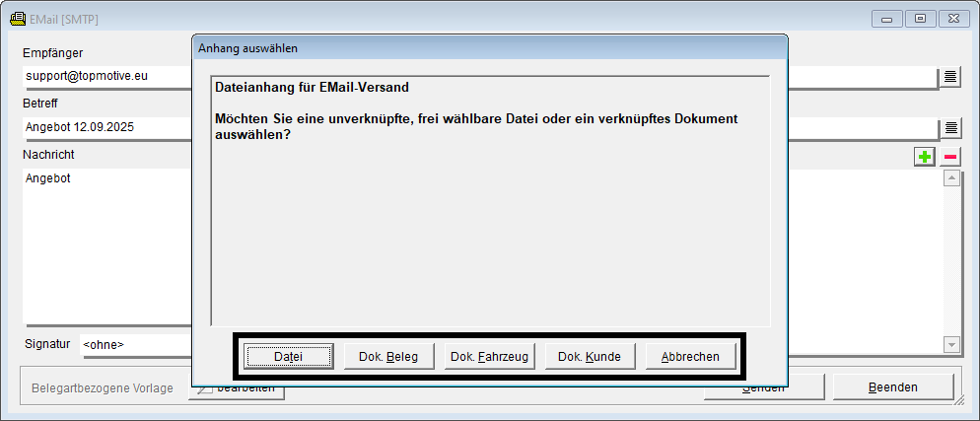Click the Belegartbezogene Vorlage label
This screenshot has height=421, width=980.
click(x=103, y=387)
